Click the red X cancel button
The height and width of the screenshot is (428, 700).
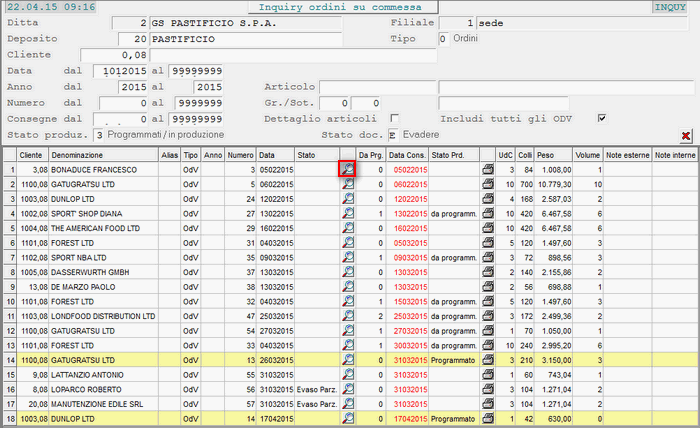[x=686, y=136]
